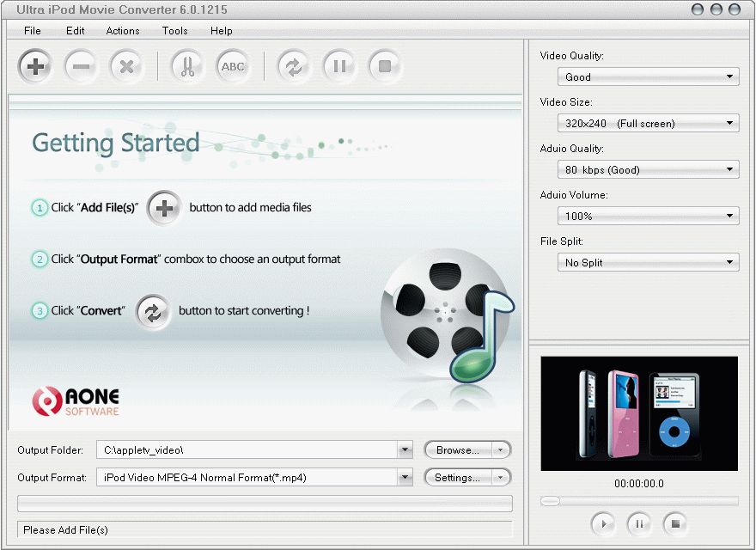
Task: Click the arrow beside the Settings button
Action: point(501,478)
